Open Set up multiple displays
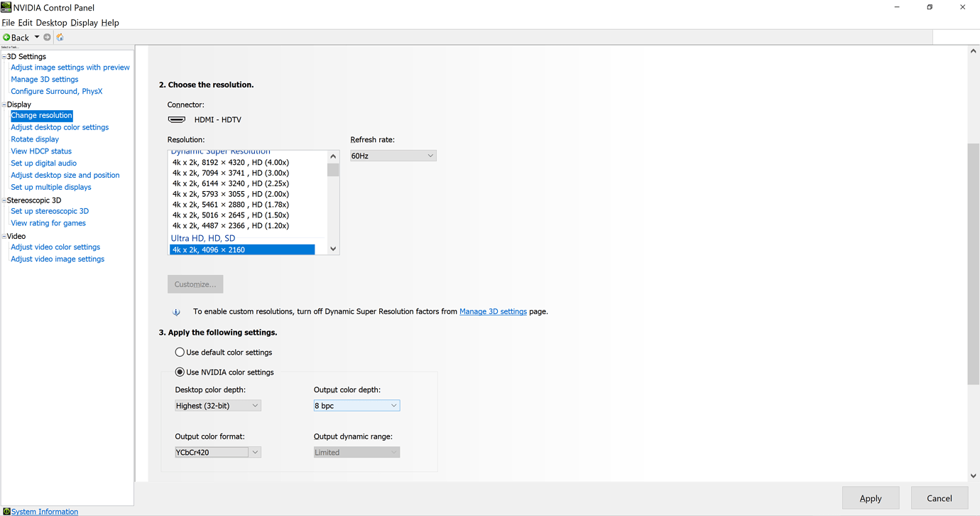Viewport: 980px width, 516px height. point(51,188)
